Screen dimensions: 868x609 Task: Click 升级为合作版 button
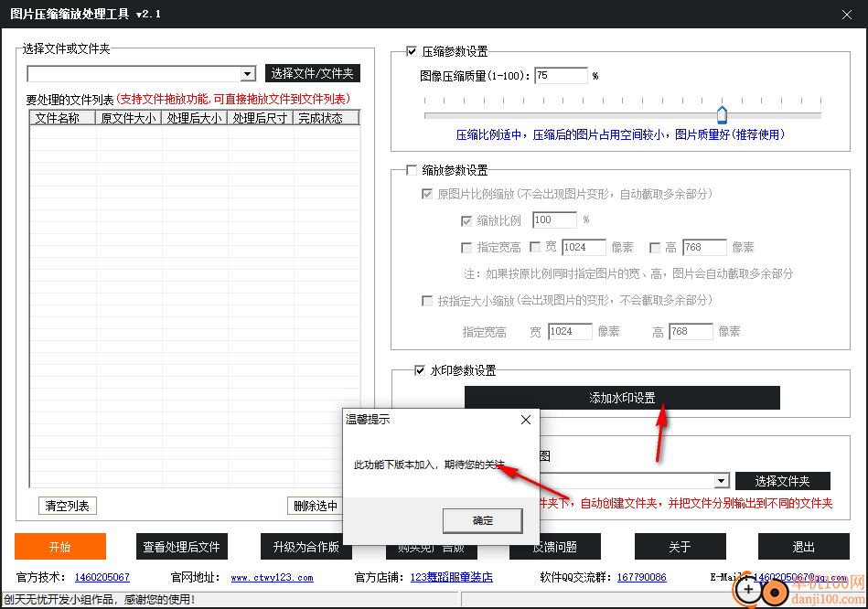click(x=305, y=547)
